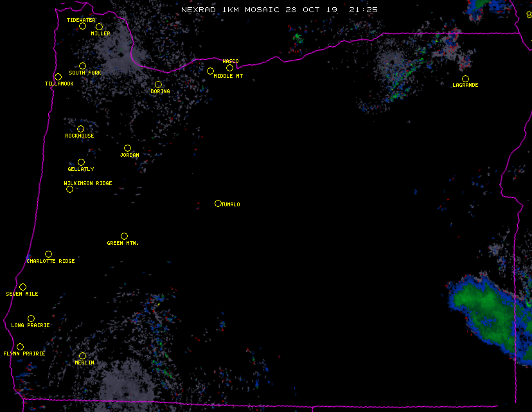The image size is (532, 412).
Task: Click the South Fork station marker
Action: coord(82,66)
